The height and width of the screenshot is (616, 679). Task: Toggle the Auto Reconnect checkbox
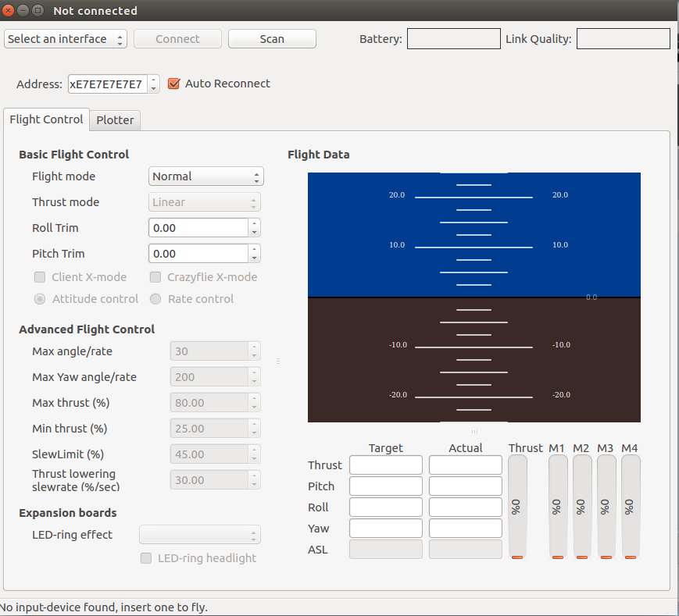pyautogui.click(x=174, y=84)
